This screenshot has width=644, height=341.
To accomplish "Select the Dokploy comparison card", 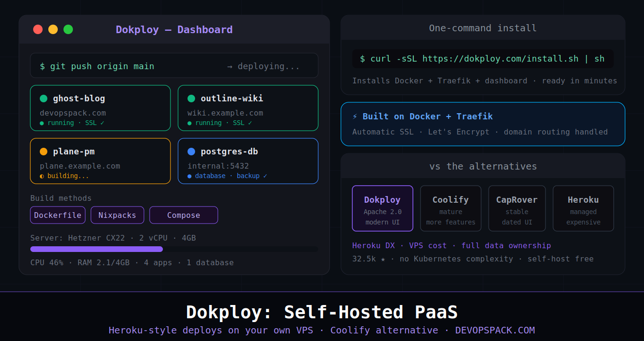I will tap(383, 208).
